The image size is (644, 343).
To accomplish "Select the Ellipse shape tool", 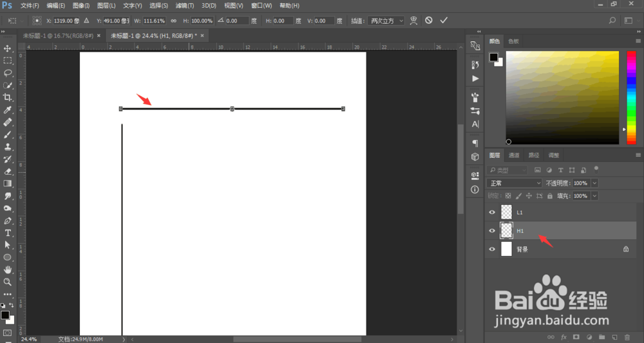I will pos(7,257).
